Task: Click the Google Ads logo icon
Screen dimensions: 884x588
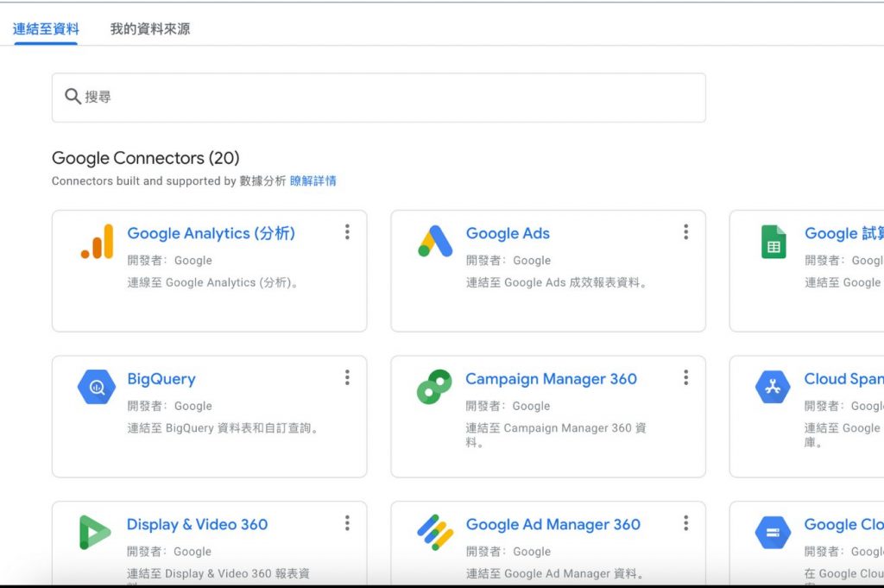Action: (435, 241)
